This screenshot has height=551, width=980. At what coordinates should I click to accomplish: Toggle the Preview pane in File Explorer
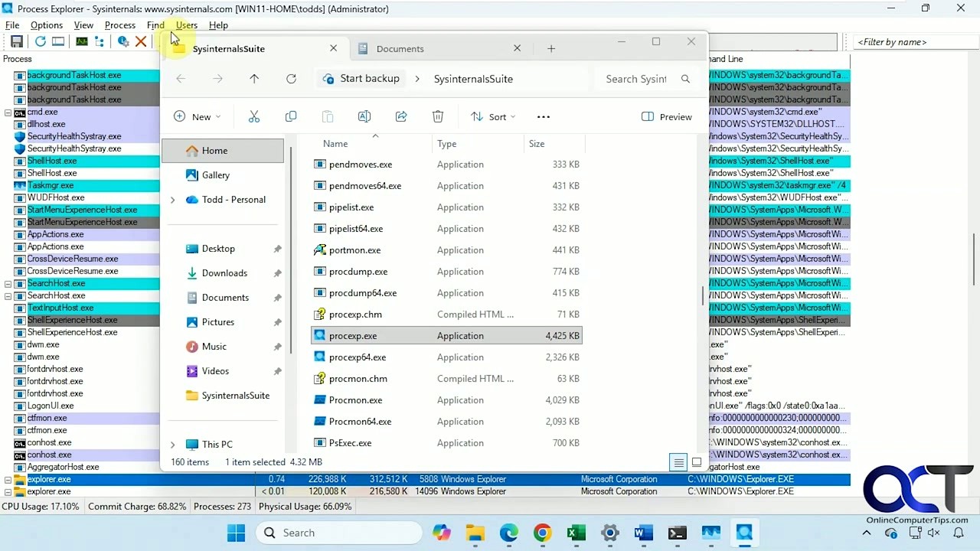click(x=666, y=116)
